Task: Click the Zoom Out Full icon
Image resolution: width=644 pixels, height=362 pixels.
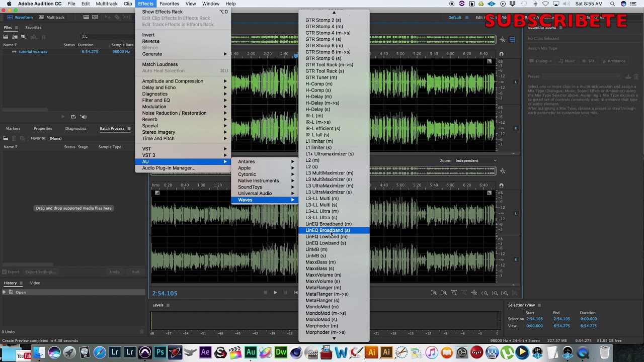Action: [x=474, y=293]
